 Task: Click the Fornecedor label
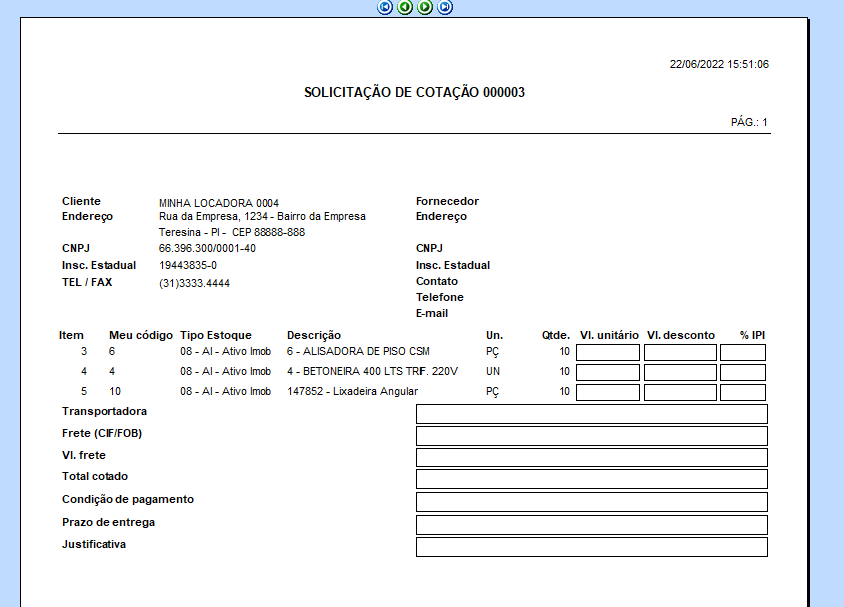447,201
